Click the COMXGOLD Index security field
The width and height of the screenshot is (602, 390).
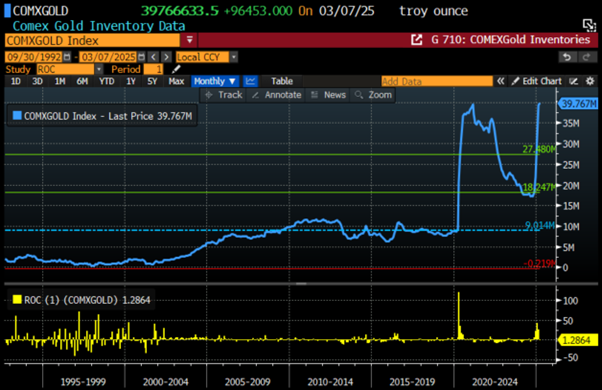tap(92, 40)
